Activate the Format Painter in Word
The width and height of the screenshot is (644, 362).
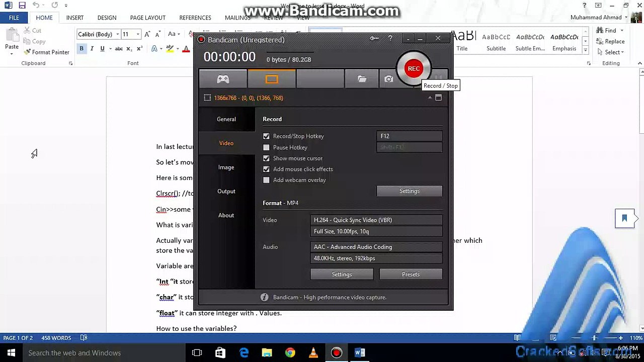pyautogui.click(x=46, y=52)
